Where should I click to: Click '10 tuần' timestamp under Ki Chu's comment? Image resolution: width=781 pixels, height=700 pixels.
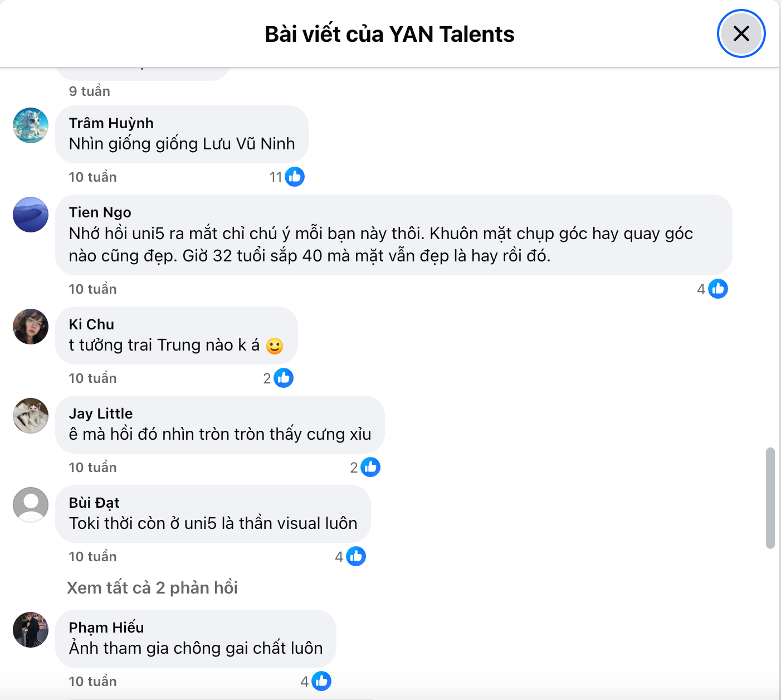click(92, 378)
